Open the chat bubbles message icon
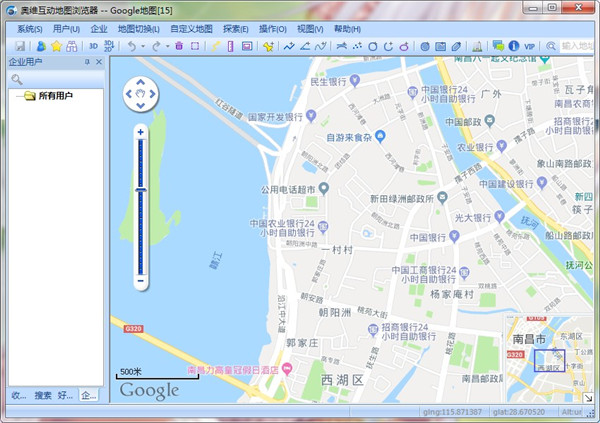The height and width of the screenshot is (423, 600). [498, 46]
